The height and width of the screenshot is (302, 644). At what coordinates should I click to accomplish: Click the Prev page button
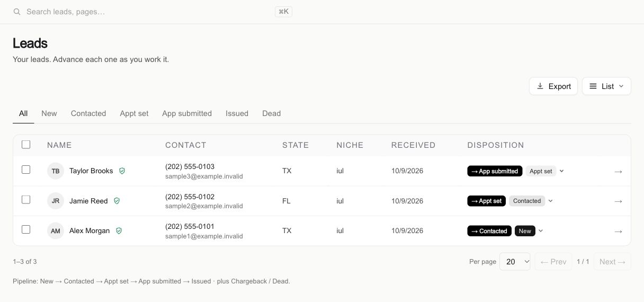tap(553, 262)
